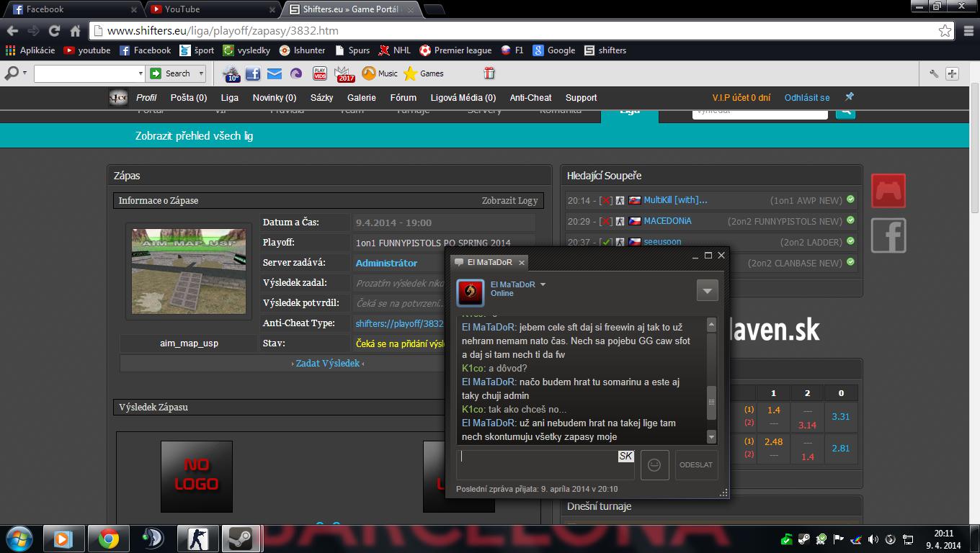
Task: Open Chrome from the taskbar
Action: click(x=109, y=539)
